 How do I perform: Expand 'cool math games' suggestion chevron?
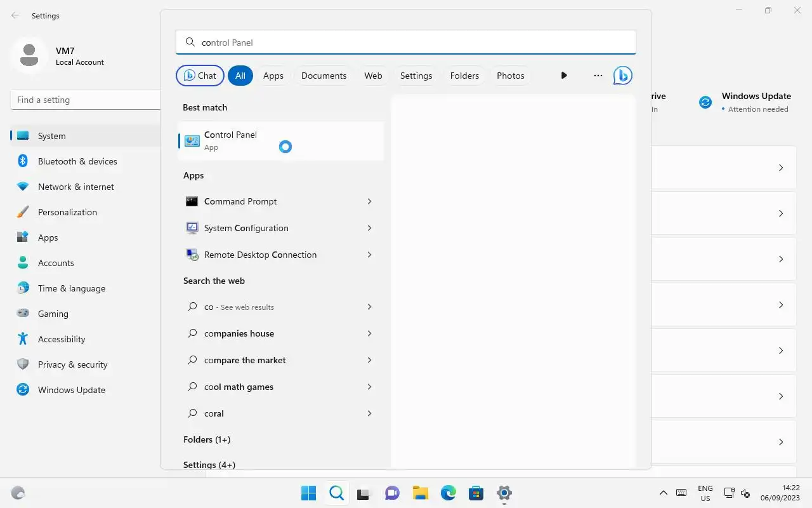[369, 387]
